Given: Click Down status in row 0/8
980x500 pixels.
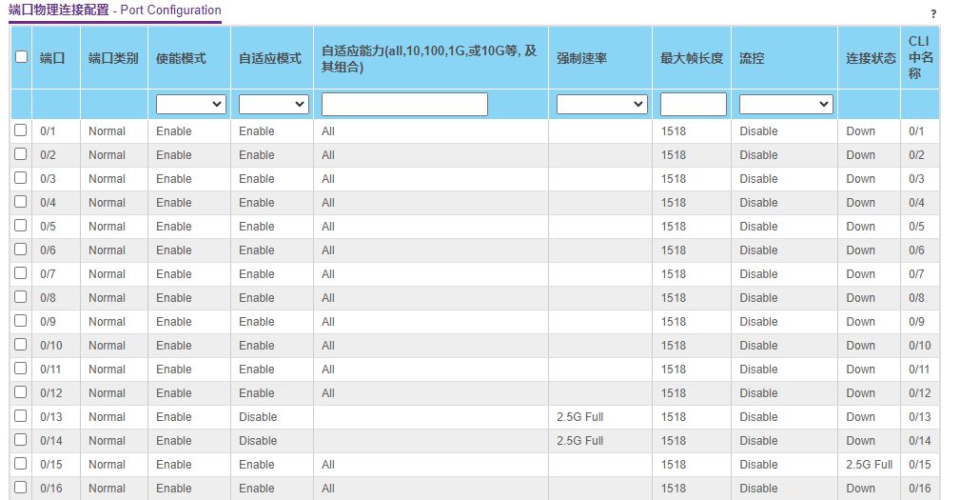Looking at the screenshot, I should point(861,298).
